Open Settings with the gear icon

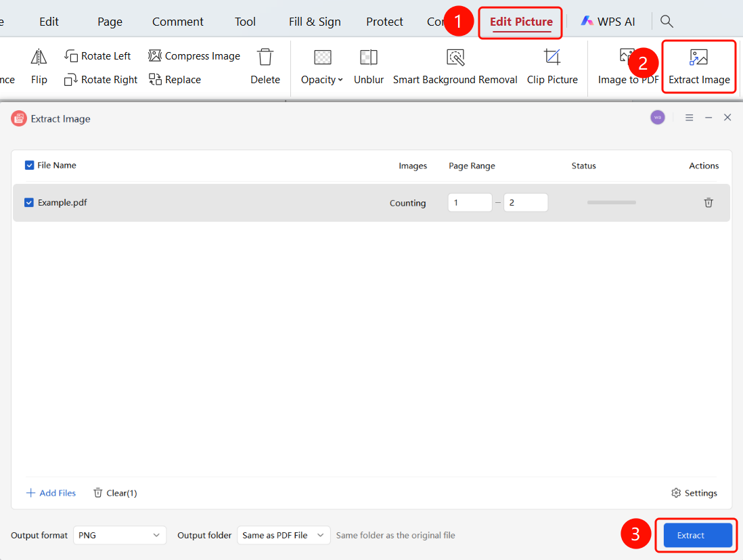pos(694,493)
